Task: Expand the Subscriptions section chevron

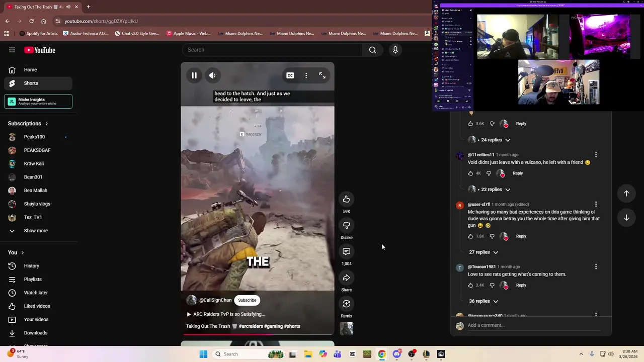Action: 46,124
